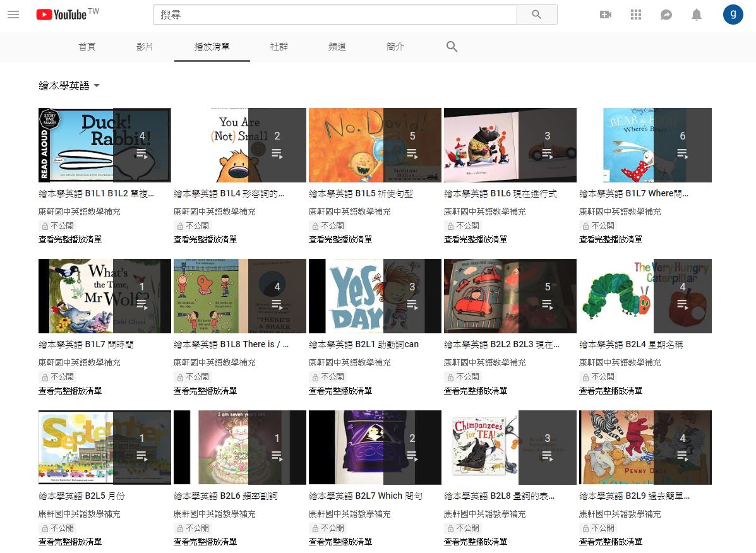Click playlist icon on Very Hungry Caterpillar thumbnail
This screenshot has width=756, height=553.
click(x=683, y=304)
